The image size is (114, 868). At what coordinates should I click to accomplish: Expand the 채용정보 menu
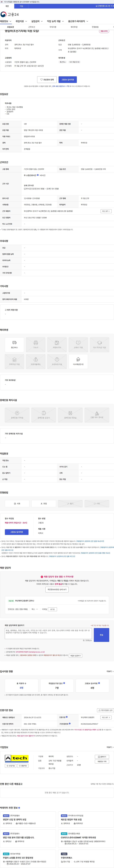tap(6, 21)
